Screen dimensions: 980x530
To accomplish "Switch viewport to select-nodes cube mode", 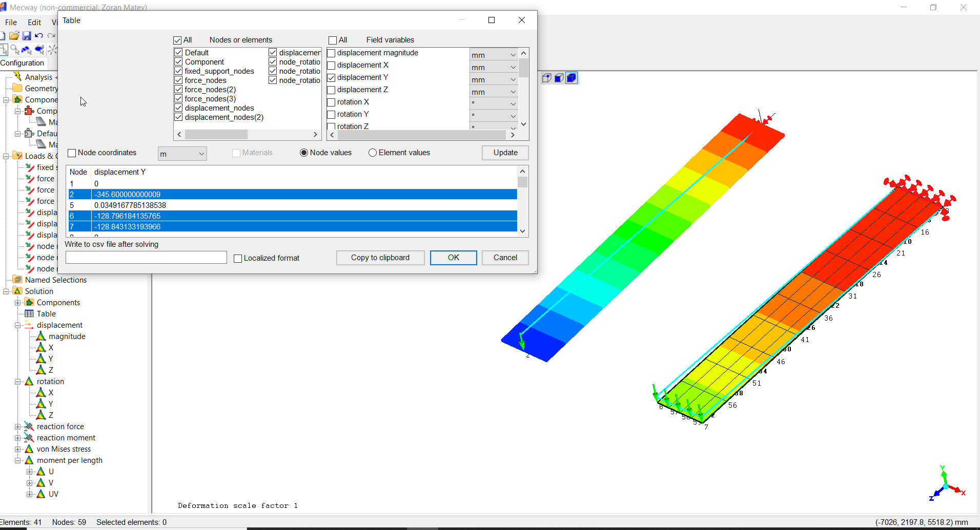I will 546,78.
